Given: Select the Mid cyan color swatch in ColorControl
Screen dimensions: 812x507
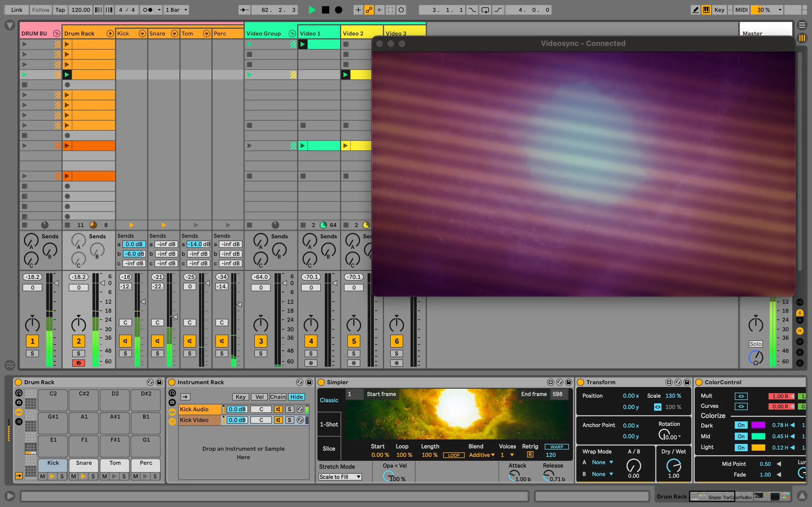Looking at the screenshot, I should click(758, 436).
